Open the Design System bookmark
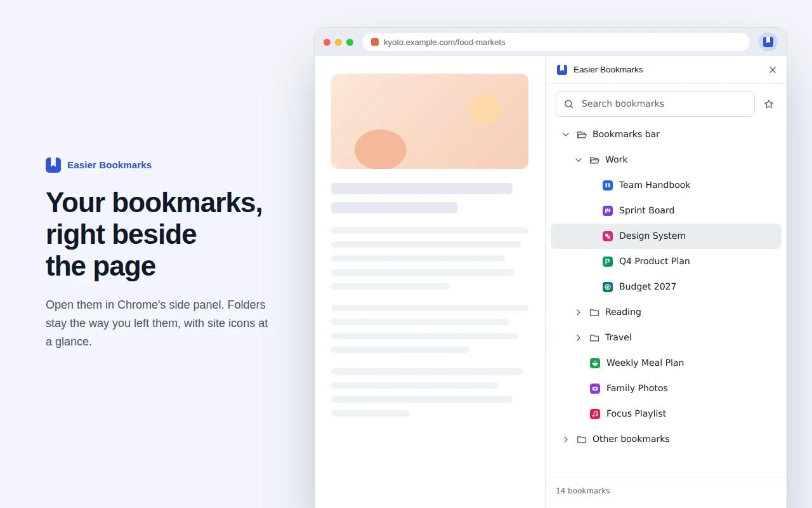The height and width of the screenshot is (508, 812). (x=666, y=236)
